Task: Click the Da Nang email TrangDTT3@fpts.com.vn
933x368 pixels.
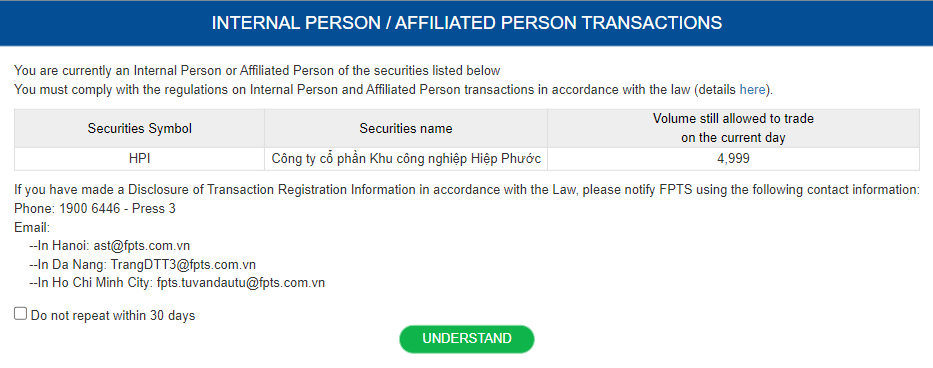Action: pos(183,264)
